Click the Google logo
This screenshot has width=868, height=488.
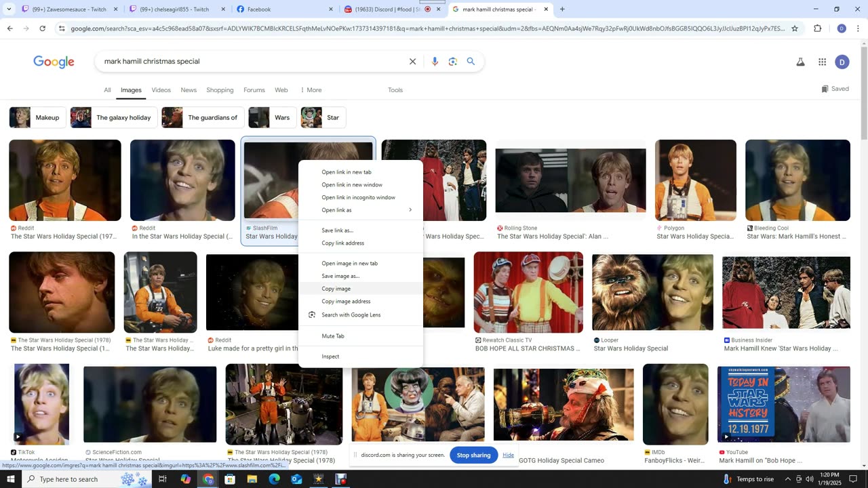click(x=54, y=62)
